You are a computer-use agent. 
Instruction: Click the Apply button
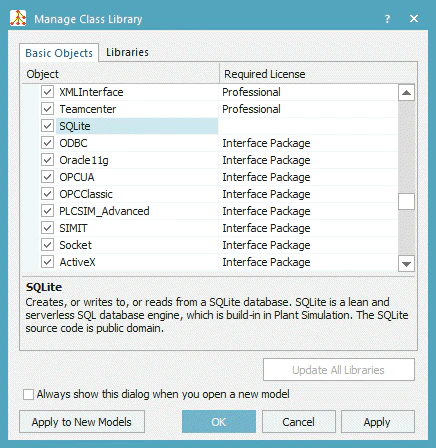pyautogui.click(x=377, y=422)
